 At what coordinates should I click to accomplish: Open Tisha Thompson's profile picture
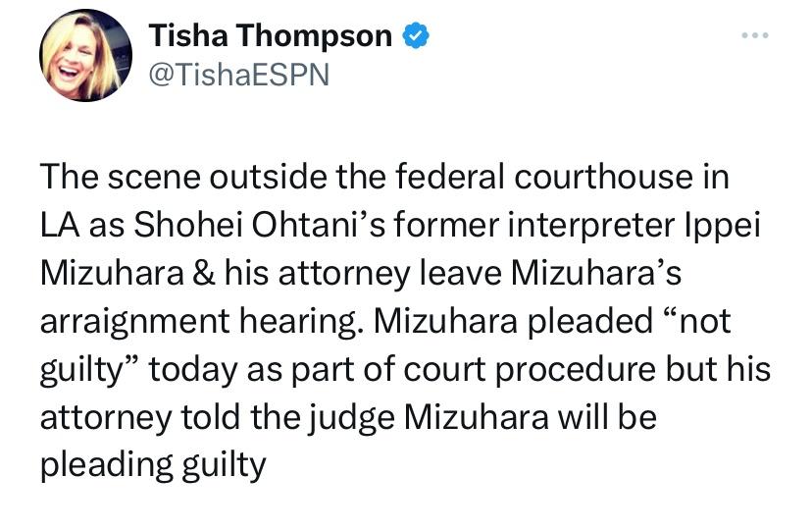click(85, 55)
